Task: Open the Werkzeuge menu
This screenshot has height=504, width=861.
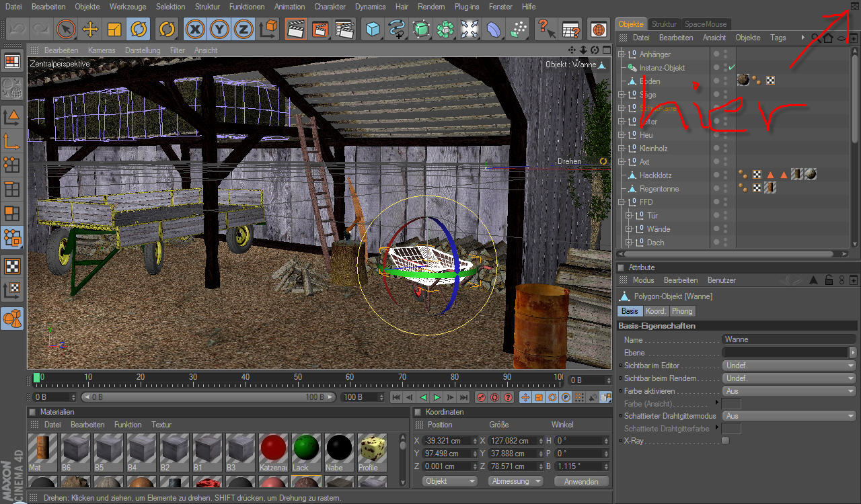Action: [128, 7]
